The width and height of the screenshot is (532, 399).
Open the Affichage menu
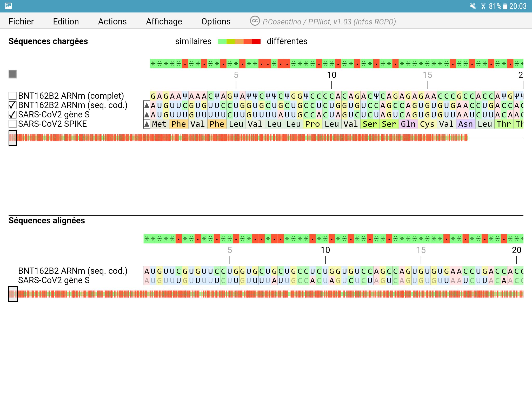tap(164, 21)
